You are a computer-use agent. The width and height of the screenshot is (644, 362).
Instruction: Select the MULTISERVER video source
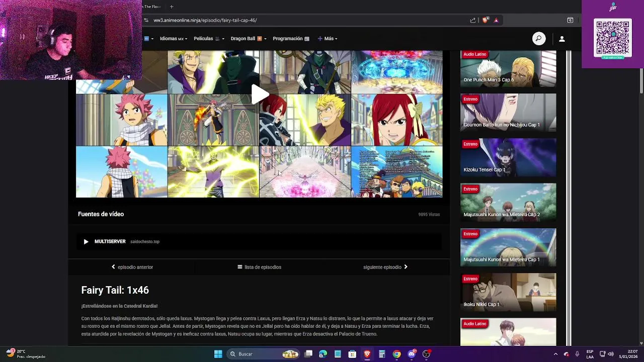pyautogui.click(x=259, y=241)
